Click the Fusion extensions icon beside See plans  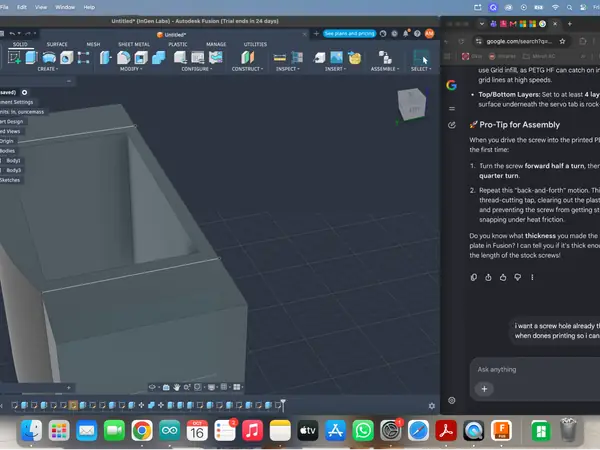coord(383,34)
